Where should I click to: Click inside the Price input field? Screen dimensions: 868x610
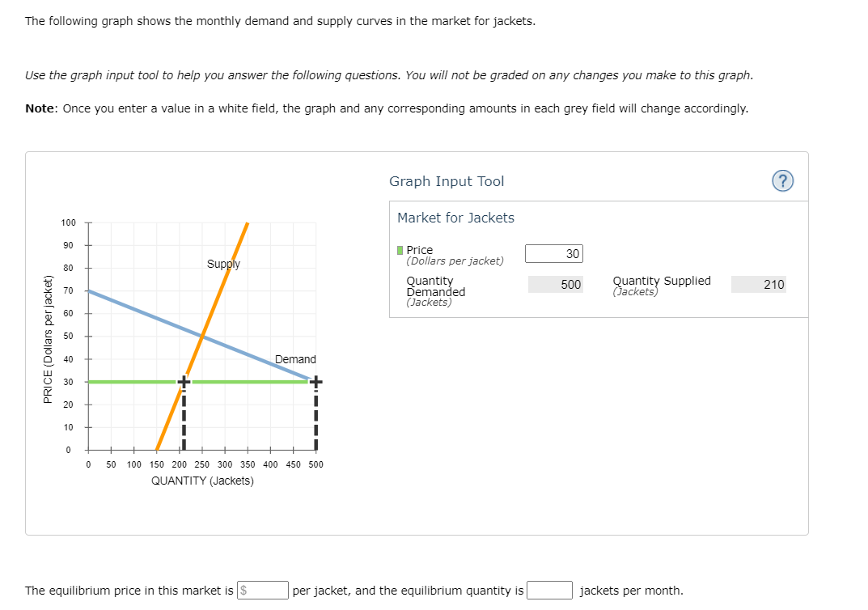tap(555, 253)
